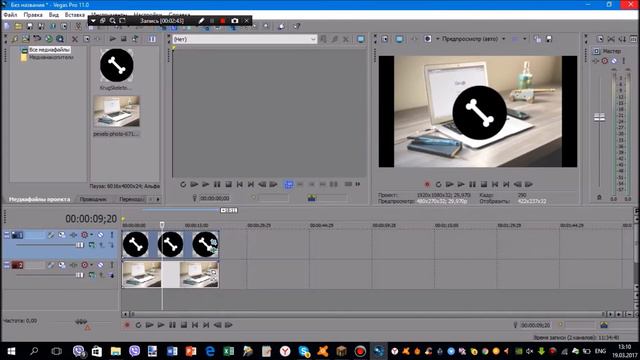Click the Windows Start button

point(11,351)
